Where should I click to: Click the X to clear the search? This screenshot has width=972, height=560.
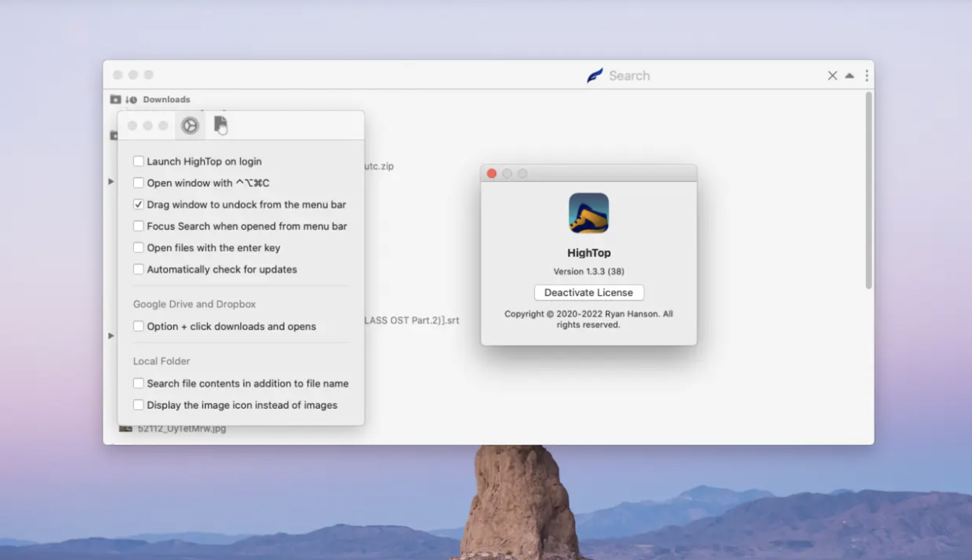832,75
